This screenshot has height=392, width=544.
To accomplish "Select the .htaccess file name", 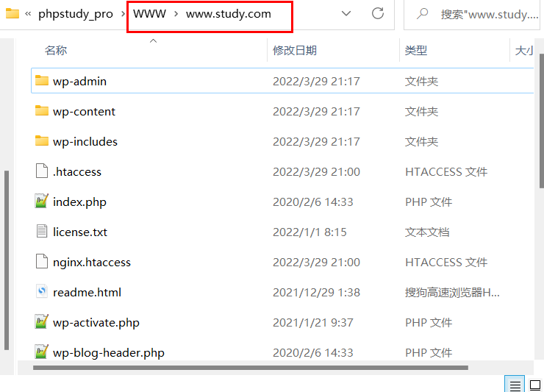I will (77, 171).
